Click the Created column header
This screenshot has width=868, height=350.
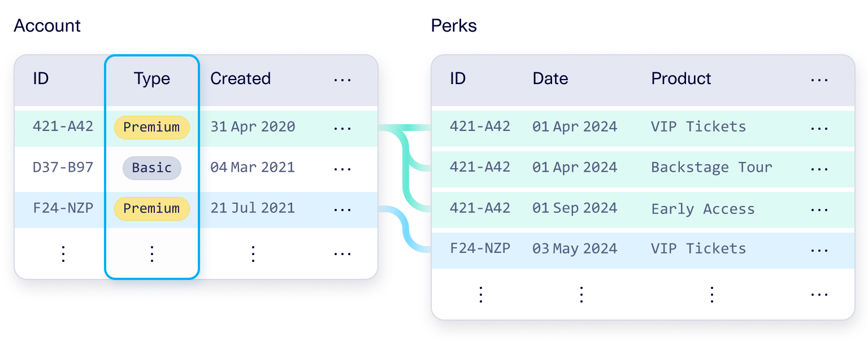pos(240,78)
